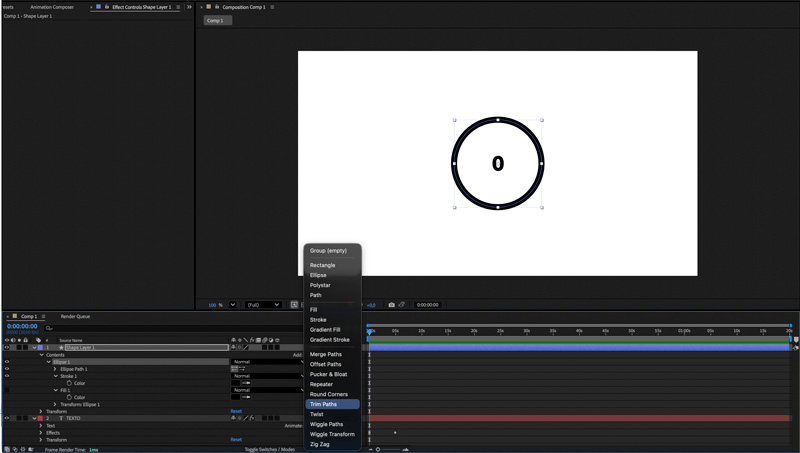Hide the TEXTO layer with its eye icon
This screenshot has width=800, height=453.
[x=7, y=418]
